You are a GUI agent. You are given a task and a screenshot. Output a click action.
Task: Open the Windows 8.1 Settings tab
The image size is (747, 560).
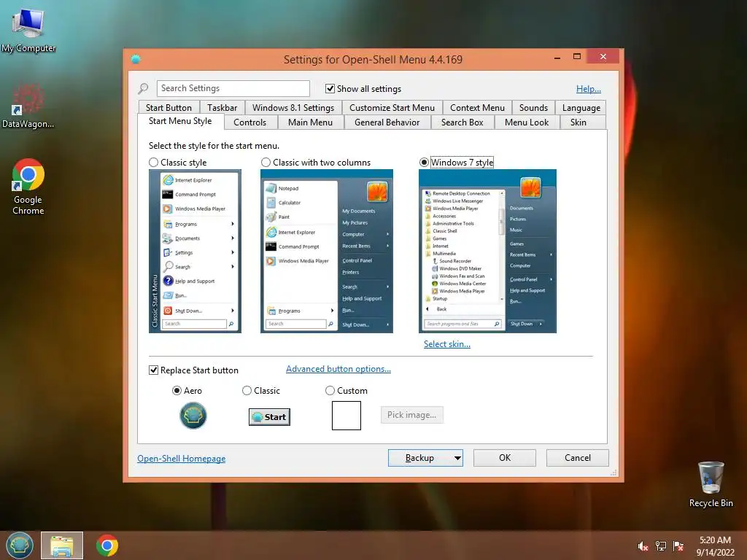coord(293,108)
